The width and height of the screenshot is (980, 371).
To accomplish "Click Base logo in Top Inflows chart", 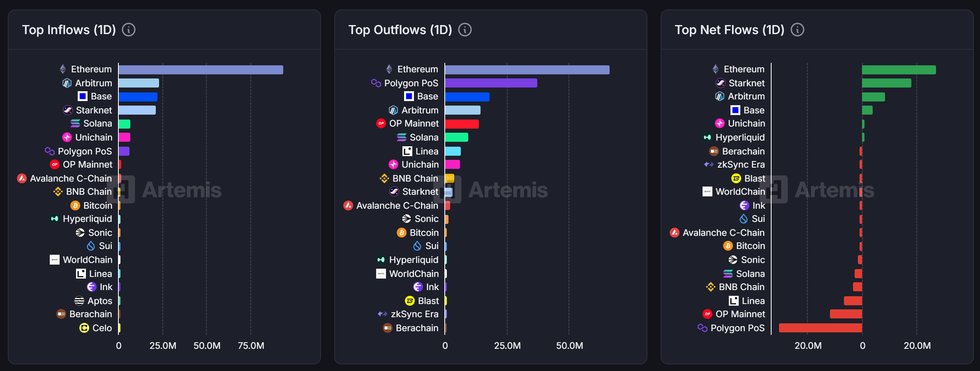I will 83,96.
